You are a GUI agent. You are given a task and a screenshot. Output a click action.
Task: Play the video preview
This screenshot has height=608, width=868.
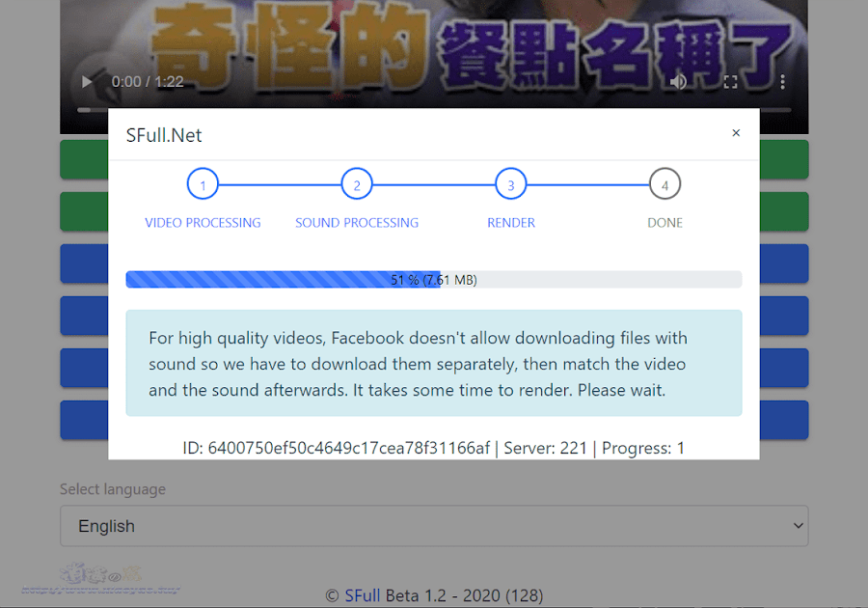(87, 82)
